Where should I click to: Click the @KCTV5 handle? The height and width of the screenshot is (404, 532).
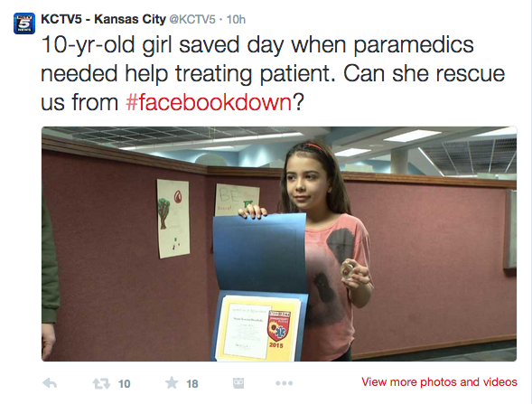[x=192, y=19]
